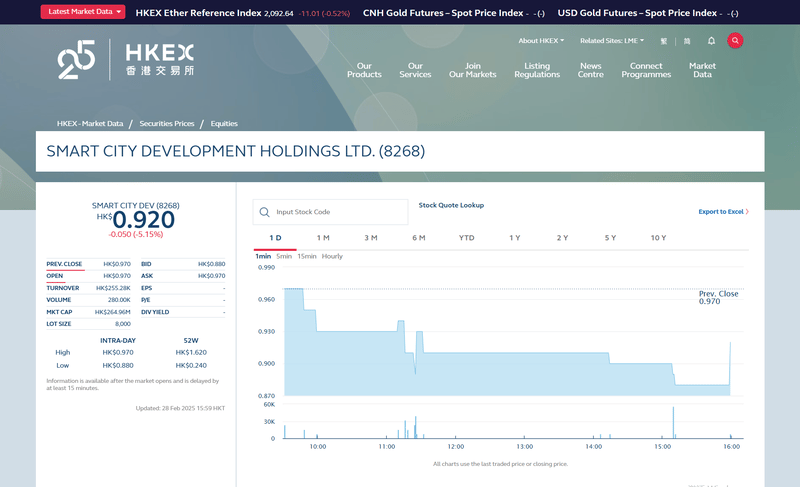Focus the Input Stock Code field
The image size is (800, 487).
coord(331,212)
